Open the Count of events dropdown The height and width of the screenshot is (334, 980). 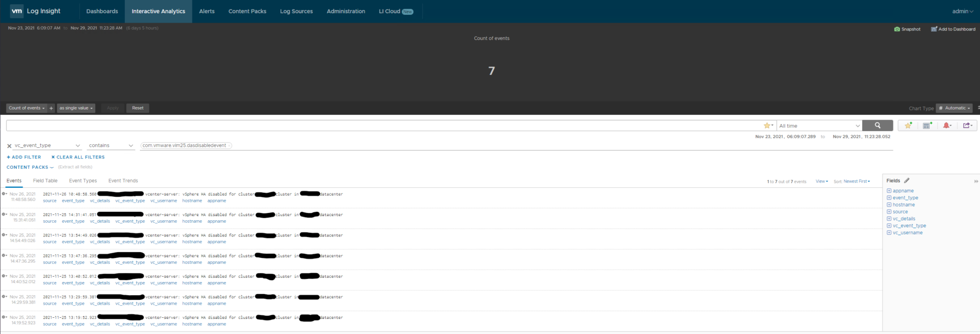click(x=27, y=108)
